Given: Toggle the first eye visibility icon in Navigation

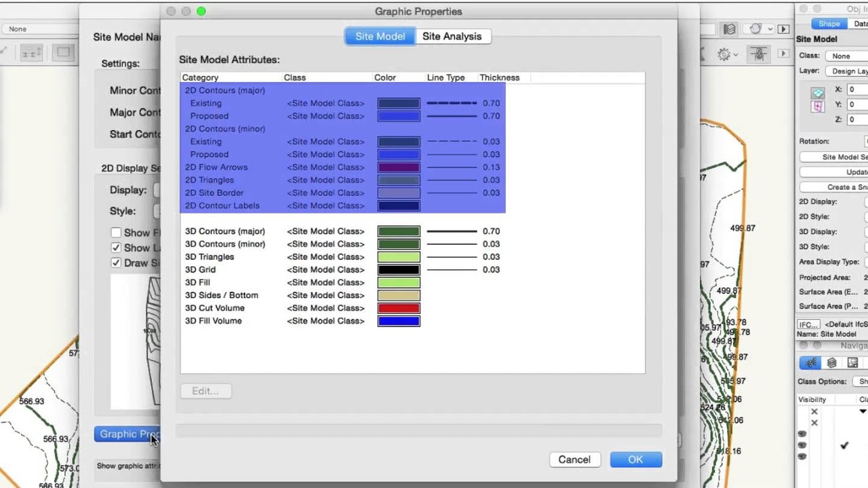Looking at the screenshot, I should coord(802,434).
